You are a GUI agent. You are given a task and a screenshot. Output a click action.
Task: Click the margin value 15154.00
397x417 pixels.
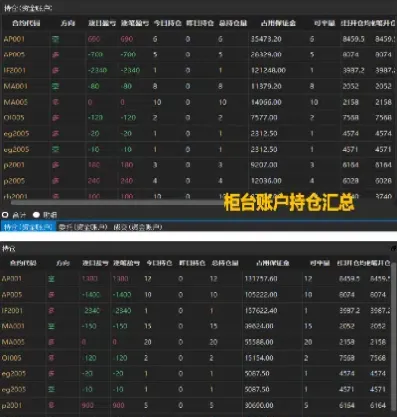[x=259, y=358]
